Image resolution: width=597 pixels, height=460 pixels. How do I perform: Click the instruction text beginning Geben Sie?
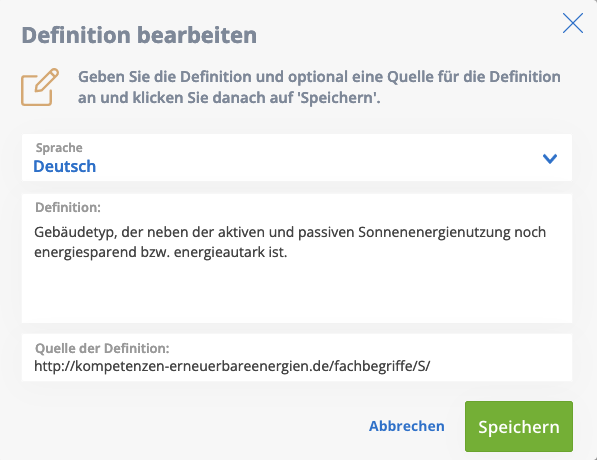click(319, 87)
